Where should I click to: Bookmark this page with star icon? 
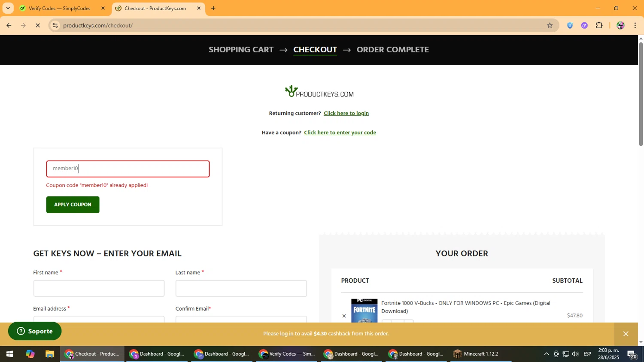[x=550, y=25]
